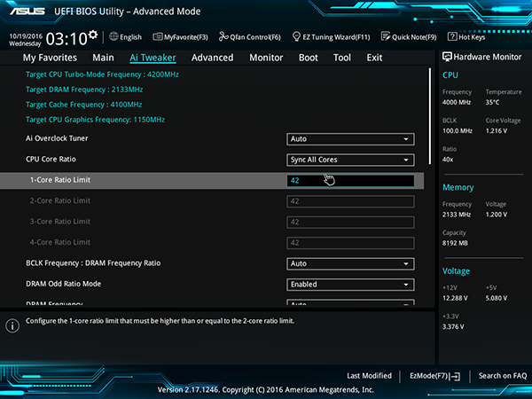Click the settings gear next to the clock
This screenshot has width=532, height=399.
click(x=93, y=35)
